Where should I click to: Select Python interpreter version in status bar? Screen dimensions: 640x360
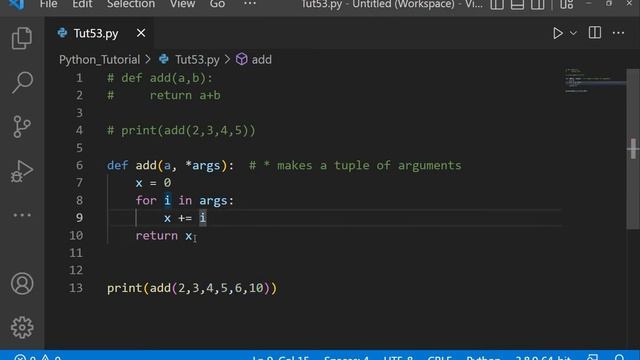click(543, 357)
